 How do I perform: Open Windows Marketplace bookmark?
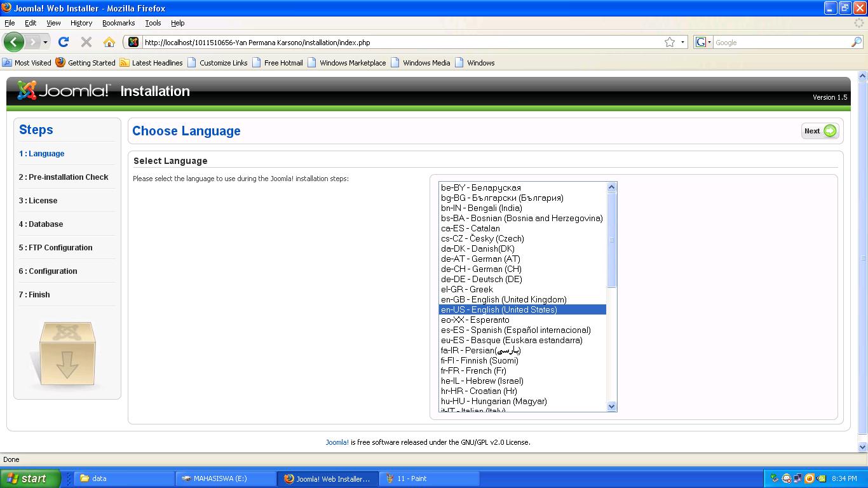click(x=347, y=63)
